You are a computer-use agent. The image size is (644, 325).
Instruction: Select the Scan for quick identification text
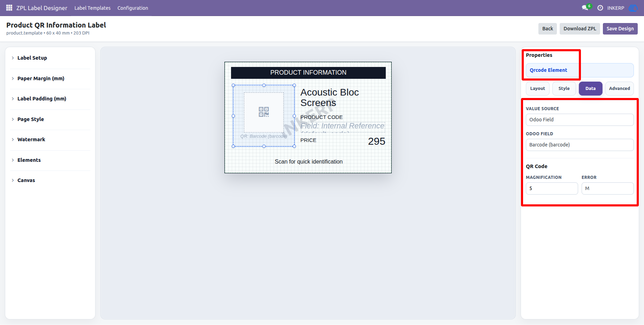[x=308, y=161]
